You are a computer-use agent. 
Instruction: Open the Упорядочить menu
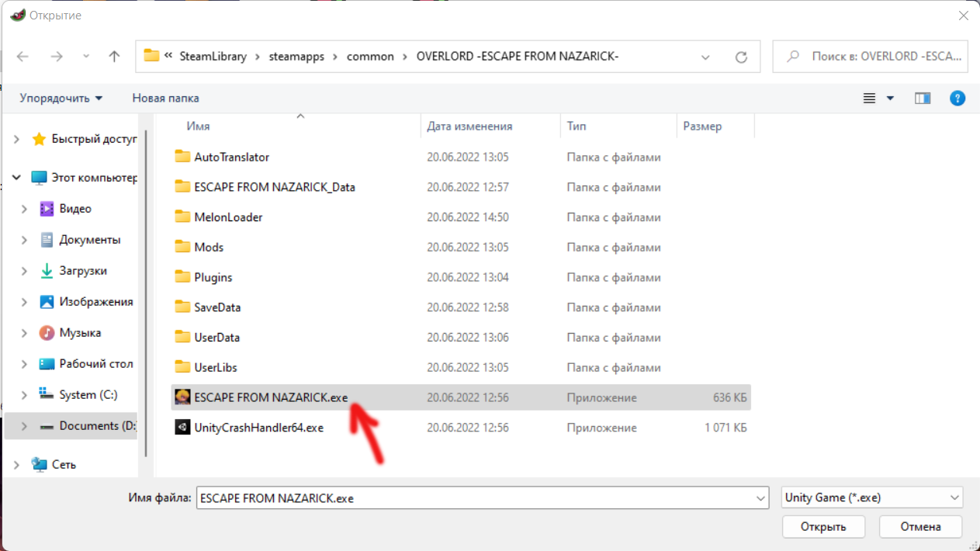tap(61, 99)
